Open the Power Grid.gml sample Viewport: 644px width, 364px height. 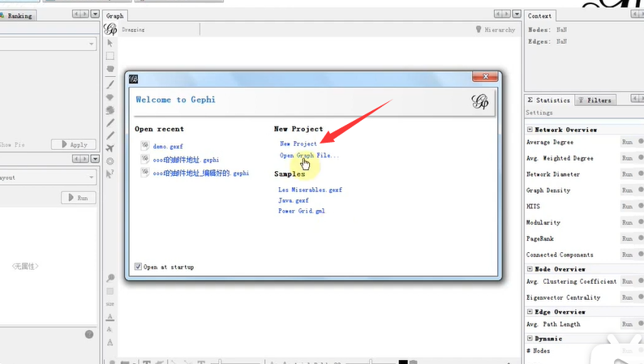[302, 211]
